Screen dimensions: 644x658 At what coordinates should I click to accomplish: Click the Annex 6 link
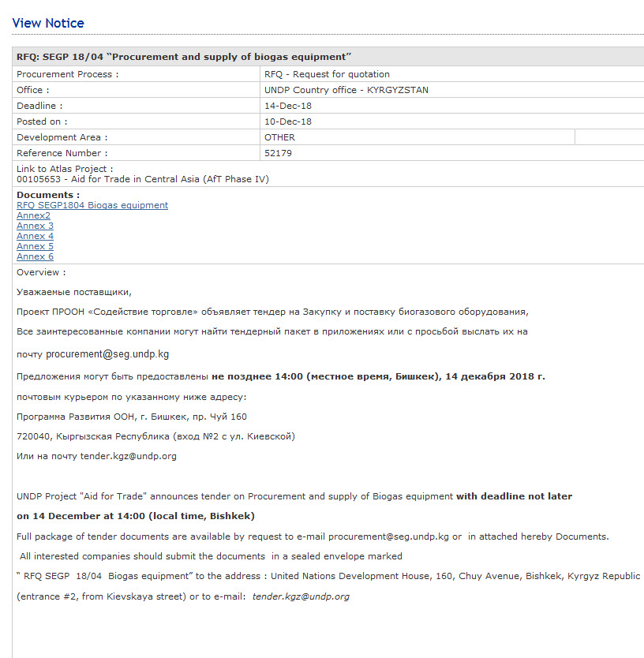click(x=35, y=256)
